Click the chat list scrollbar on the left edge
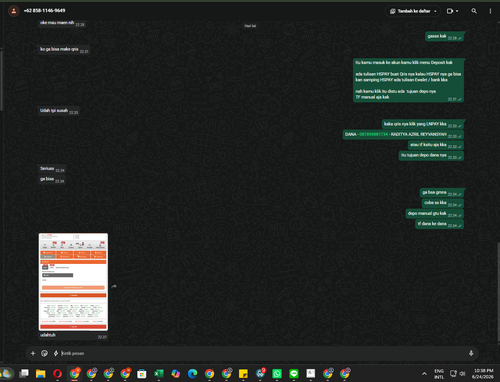 click(x=2, y=80)
